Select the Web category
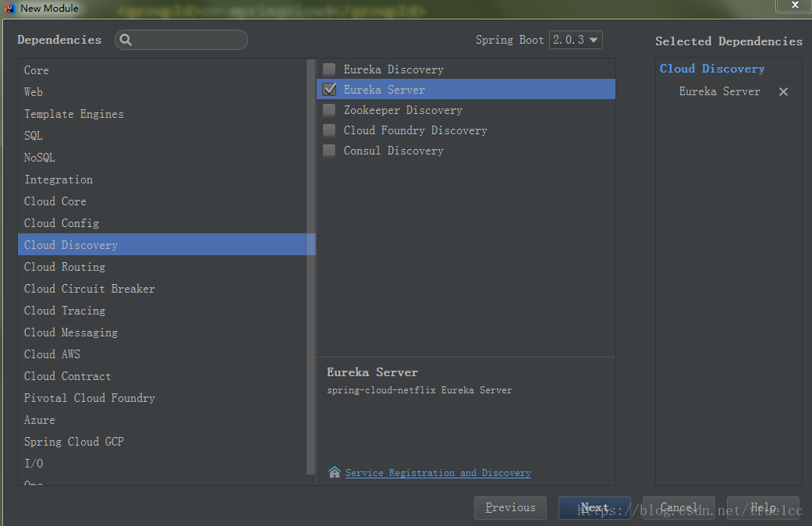Viewport: 812px width, 526px height. pos(162,92)
